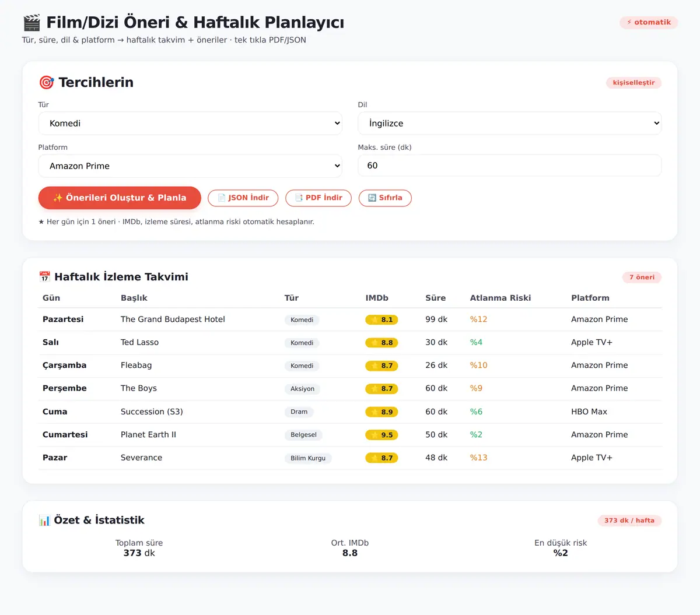Click the target icon beside Tercihlerin

click(x=46, y=82)
